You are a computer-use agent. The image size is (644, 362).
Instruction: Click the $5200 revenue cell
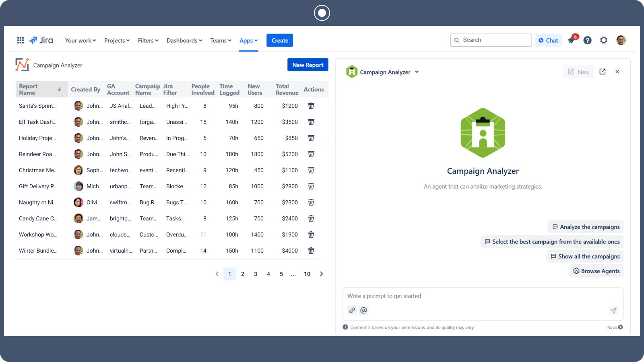tap(290, 154)
